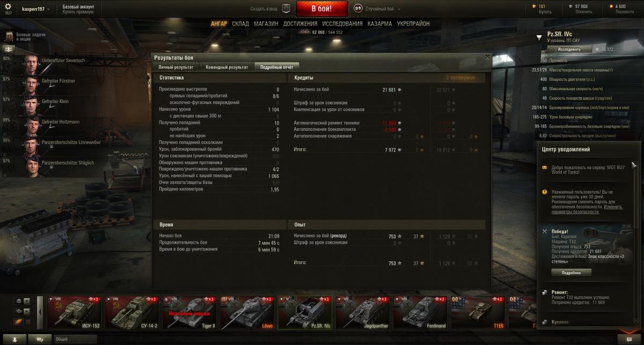Image resolution: width=644 pixels, height=345 pixels.
Task: Select crew member Unteroffizier Severloch portrait
Action: (x=30, y=64)
